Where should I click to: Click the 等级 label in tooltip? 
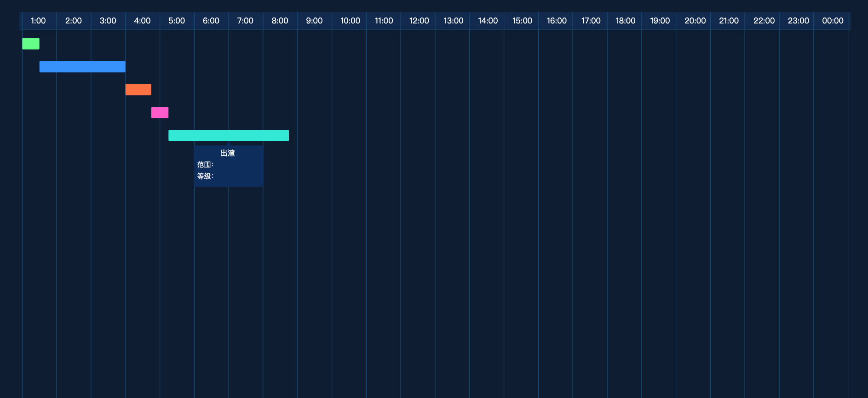(205, 176)
